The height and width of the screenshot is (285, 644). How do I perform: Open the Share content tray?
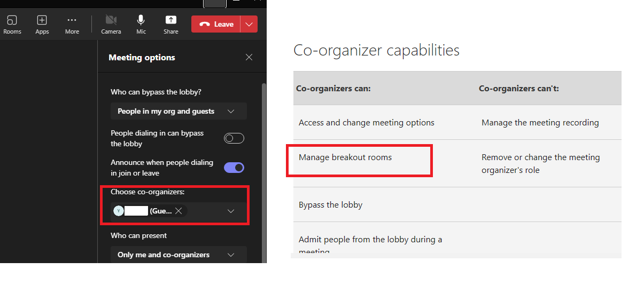click(171, 25)
